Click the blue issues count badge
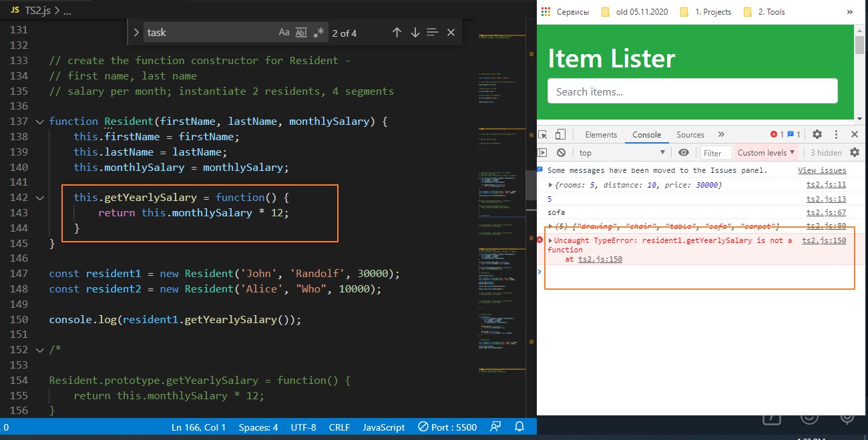868x440 pixels. pyautogui.click(x=794, y=134)
